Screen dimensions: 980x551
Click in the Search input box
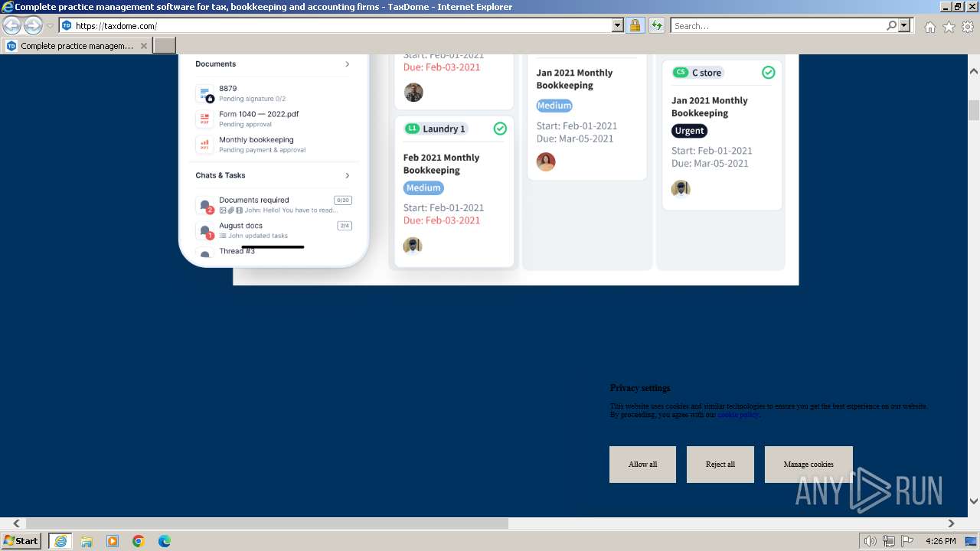[x=778, y=26]
